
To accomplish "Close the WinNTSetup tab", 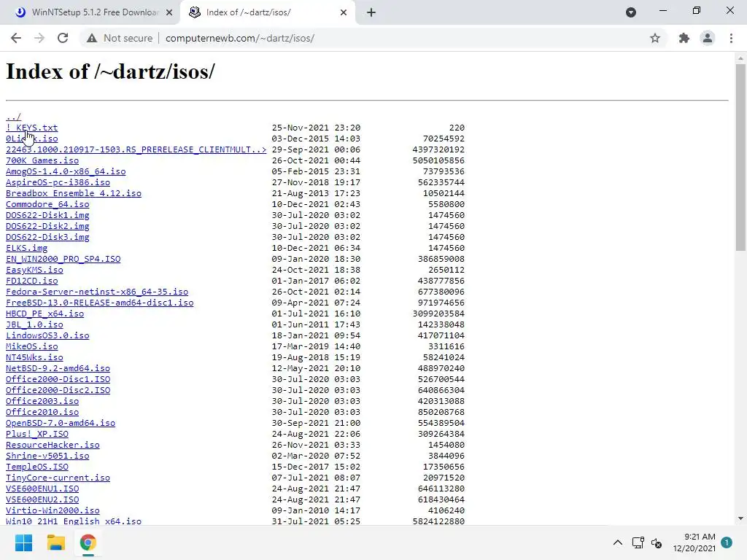I will pyautogui.click(x=169, y=13).
